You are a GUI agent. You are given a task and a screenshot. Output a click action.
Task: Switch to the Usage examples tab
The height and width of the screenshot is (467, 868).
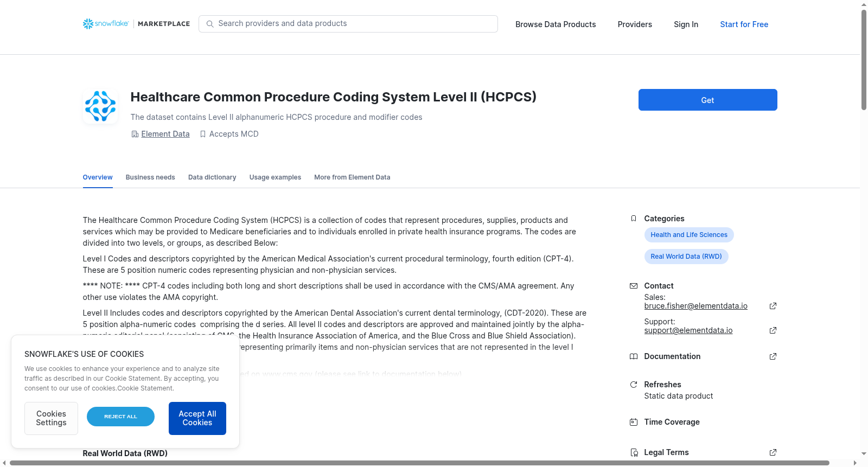coord(275,177)
